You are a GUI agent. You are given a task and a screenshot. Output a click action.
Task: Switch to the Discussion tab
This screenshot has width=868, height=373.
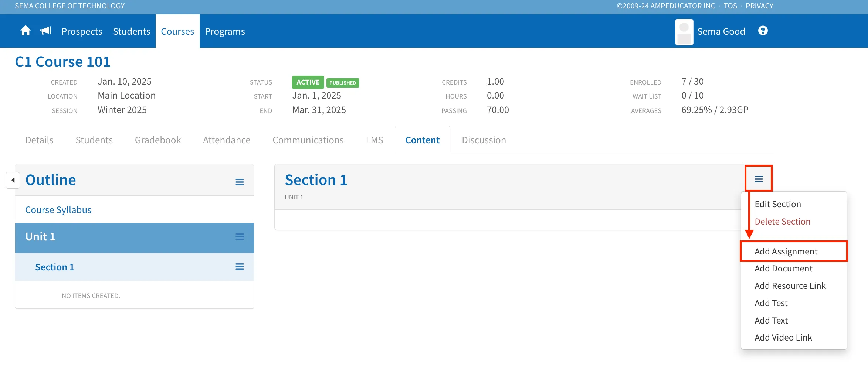coord(484,140)
